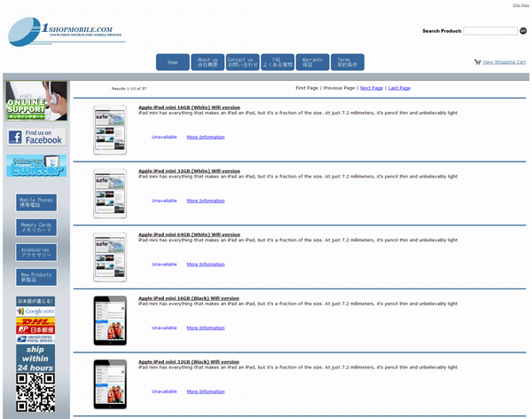Viewport: 532px width, 419px height.
Task: Click the search Go button icon
Action: pyautogui.click(x=523, y=31)
